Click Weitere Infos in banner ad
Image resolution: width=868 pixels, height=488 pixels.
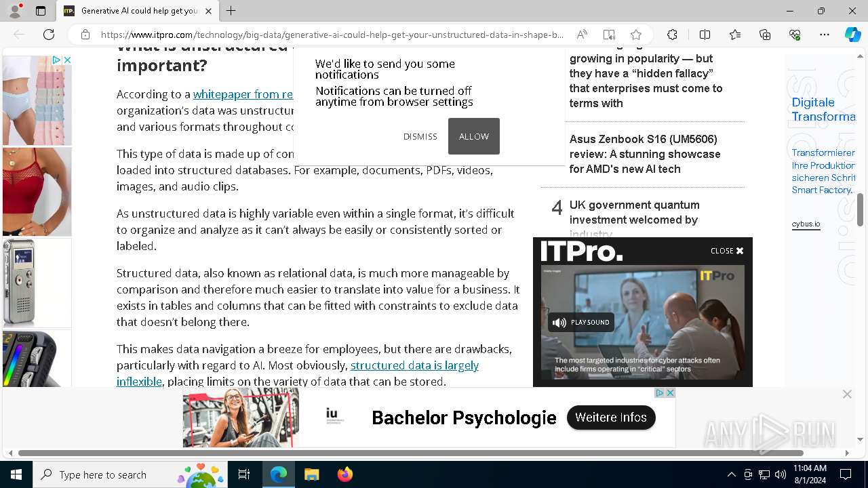pos(611,418)
